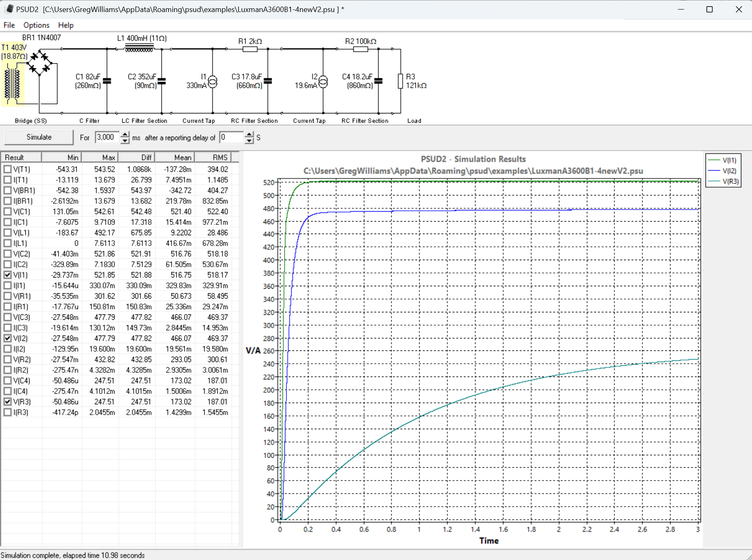Click the reporting delay input field
752x560 pixels.
[x=232, y=138]
